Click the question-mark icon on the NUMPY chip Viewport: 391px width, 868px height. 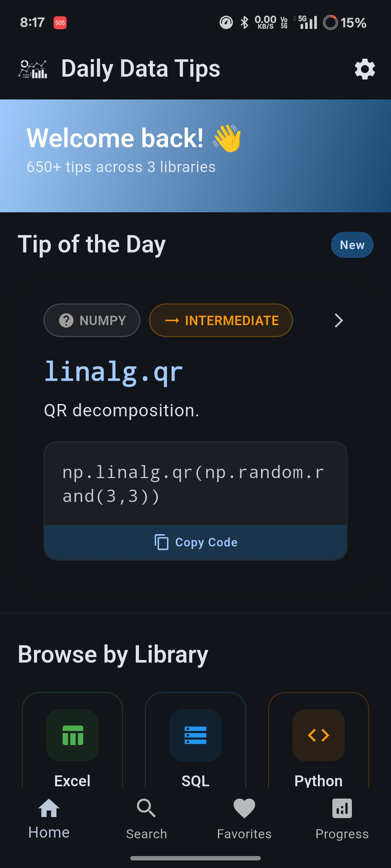(x=66, y=320)
